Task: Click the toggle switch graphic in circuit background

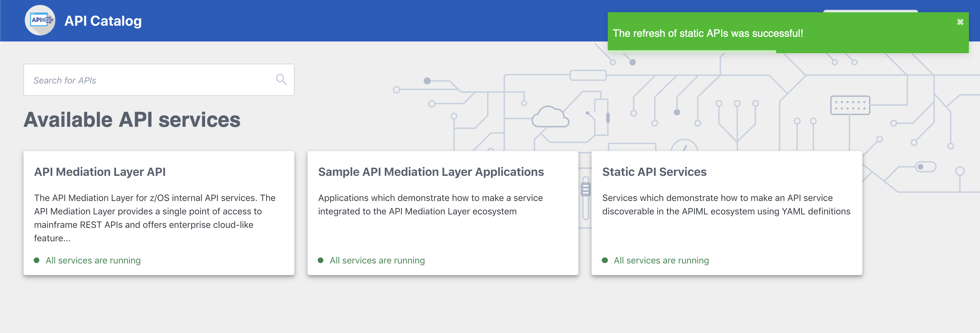Action: point(925,167)
